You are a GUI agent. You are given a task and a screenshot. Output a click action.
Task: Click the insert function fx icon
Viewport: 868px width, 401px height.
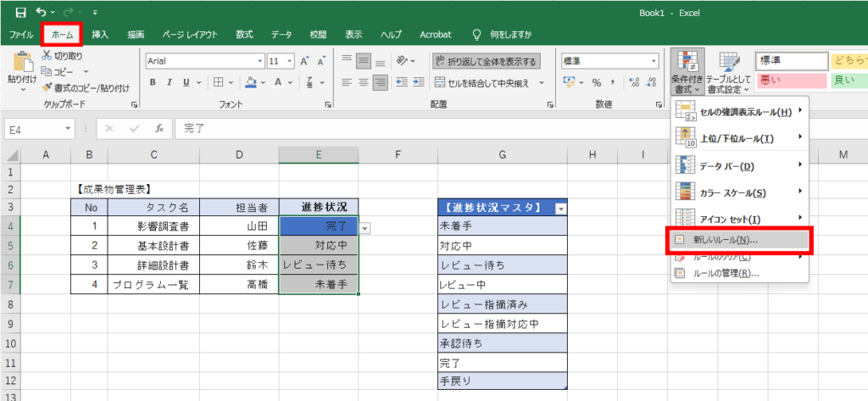159,130
